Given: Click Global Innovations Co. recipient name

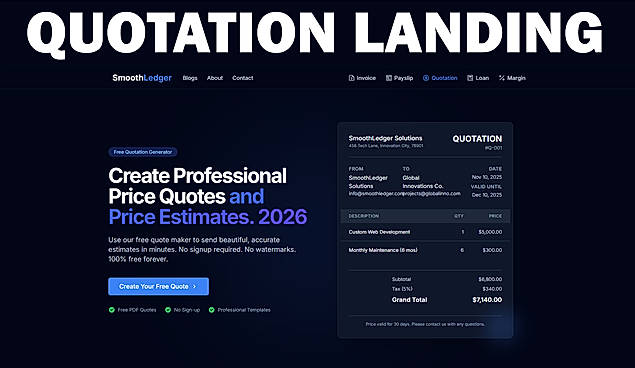Looking at the screenshot, I should [423, 182].
